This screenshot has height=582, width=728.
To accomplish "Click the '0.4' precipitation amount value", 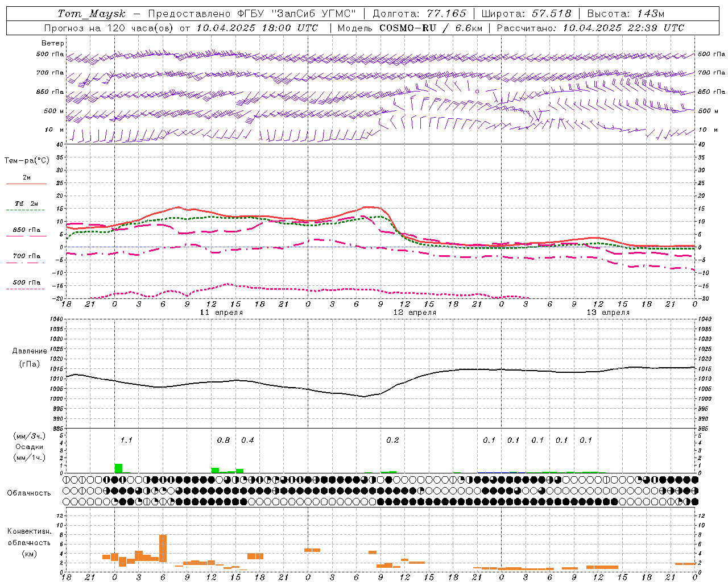I will (x=247, y=440).
